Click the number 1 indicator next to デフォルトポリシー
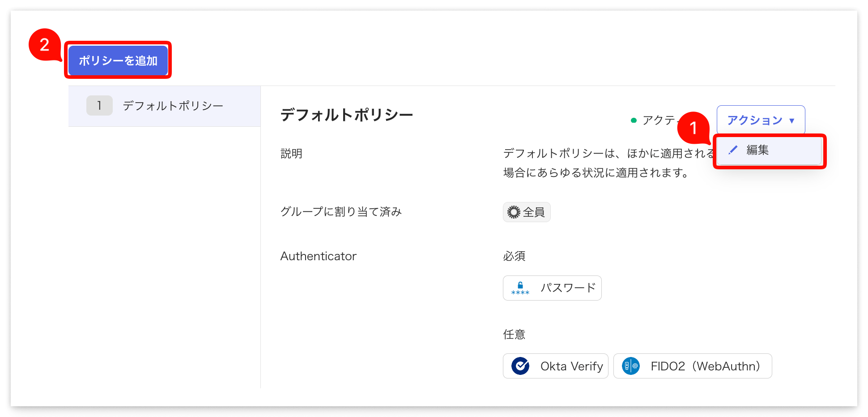Screen dimensions: 868x417 pos(99,105)
